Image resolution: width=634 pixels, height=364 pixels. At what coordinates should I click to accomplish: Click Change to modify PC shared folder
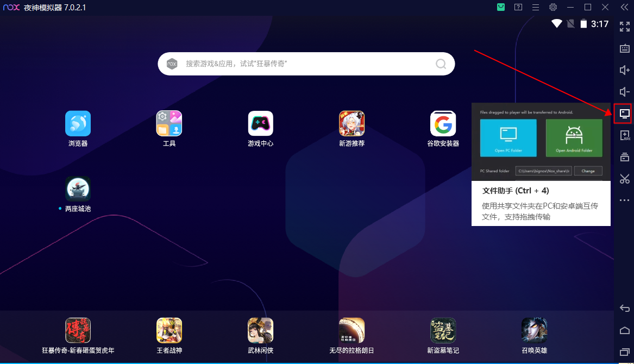click(588, 171)
